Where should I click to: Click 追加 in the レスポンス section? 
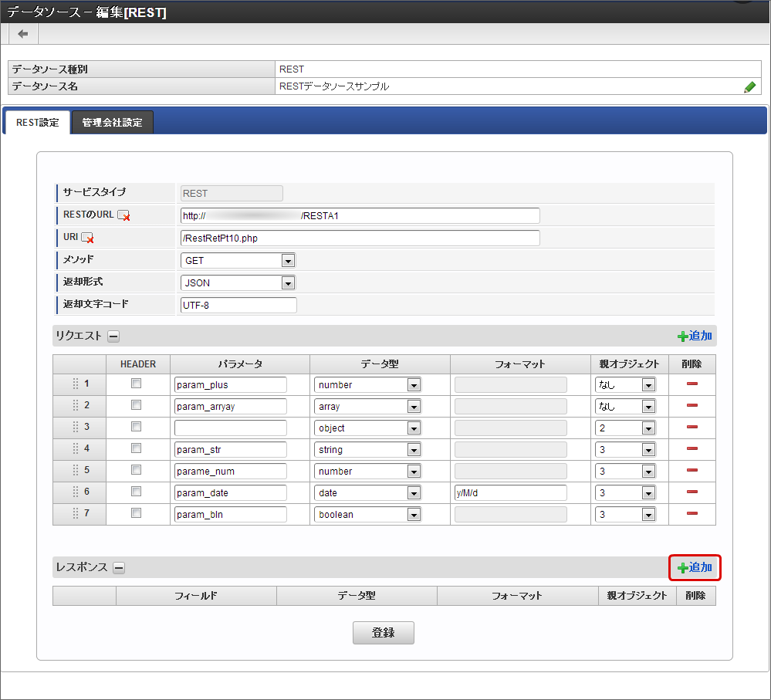(x=695, y=568)
